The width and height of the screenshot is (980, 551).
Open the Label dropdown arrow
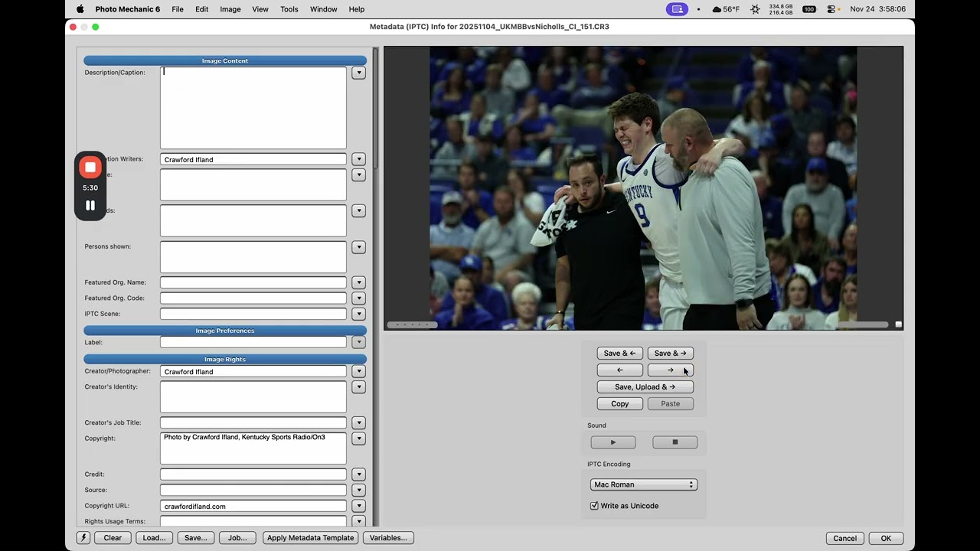(358, 342)
